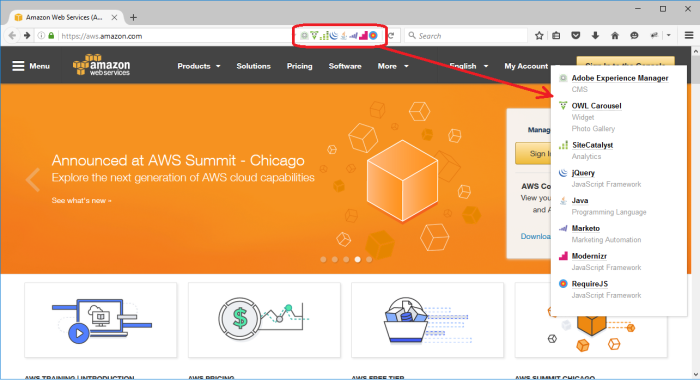Viewport: 700px width, 380px height.
Task: Select the third carousel dot
Action: [x=346, y=259]
